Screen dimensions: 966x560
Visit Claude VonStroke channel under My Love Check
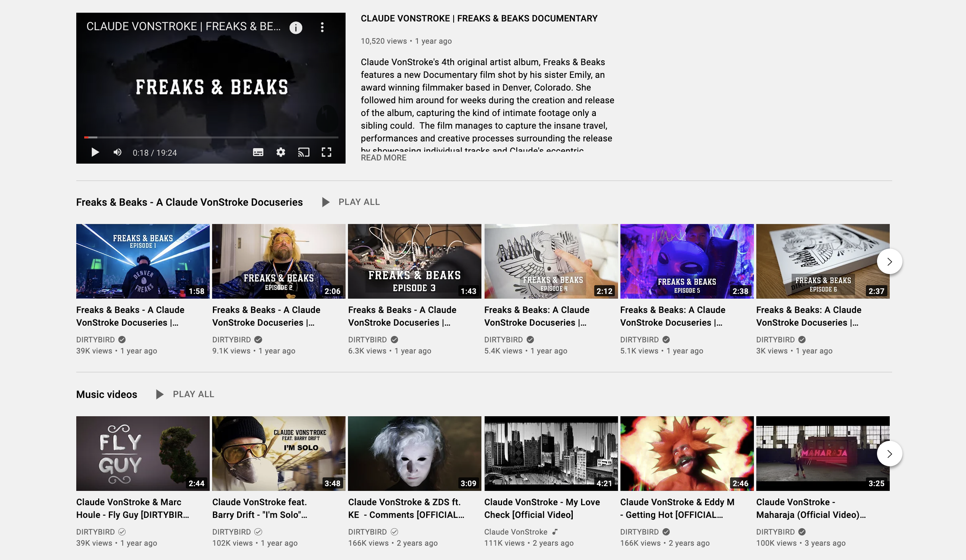click(x=516, y=532)
